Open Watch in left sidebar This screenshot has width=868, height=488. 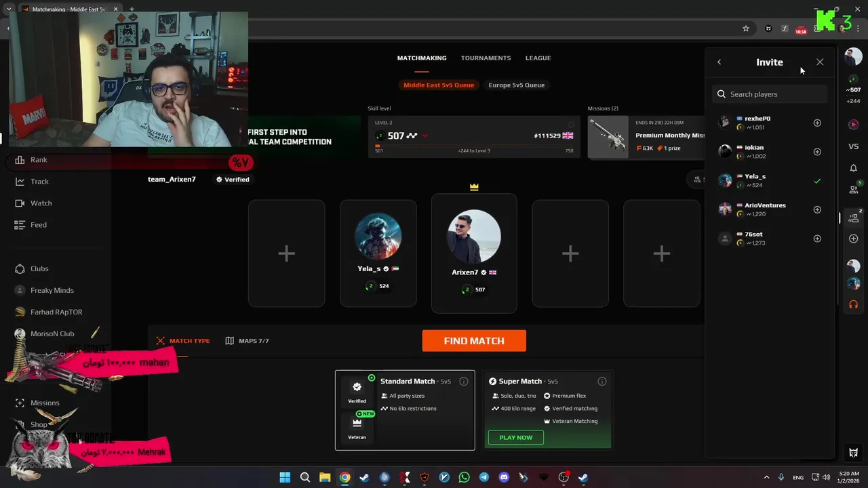click(41, 203)
